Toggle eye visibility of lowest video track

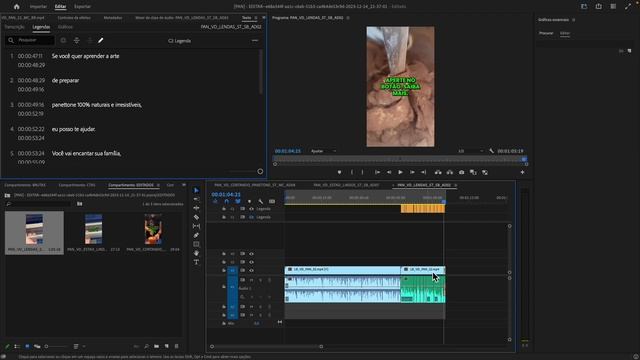[251, 270]
